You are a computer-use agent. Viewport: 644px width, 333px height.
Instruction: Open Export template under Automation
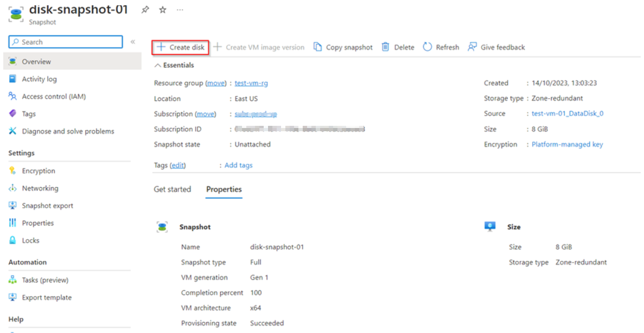click(47, 297)
